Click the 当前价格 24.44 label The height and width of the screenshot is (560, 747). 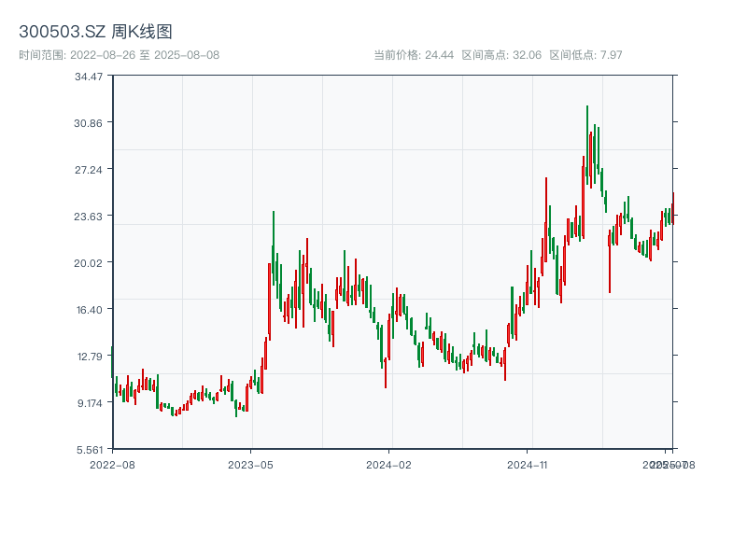[x=414, y=55]
